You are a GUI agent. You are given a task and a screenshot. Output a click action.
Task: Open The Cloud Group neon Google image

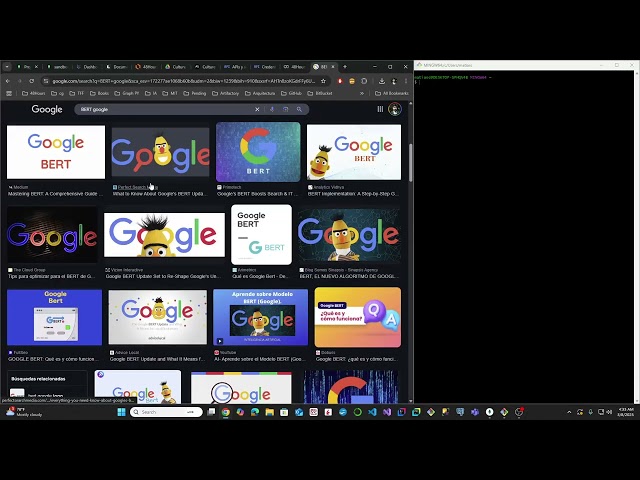tap(52, 235)
